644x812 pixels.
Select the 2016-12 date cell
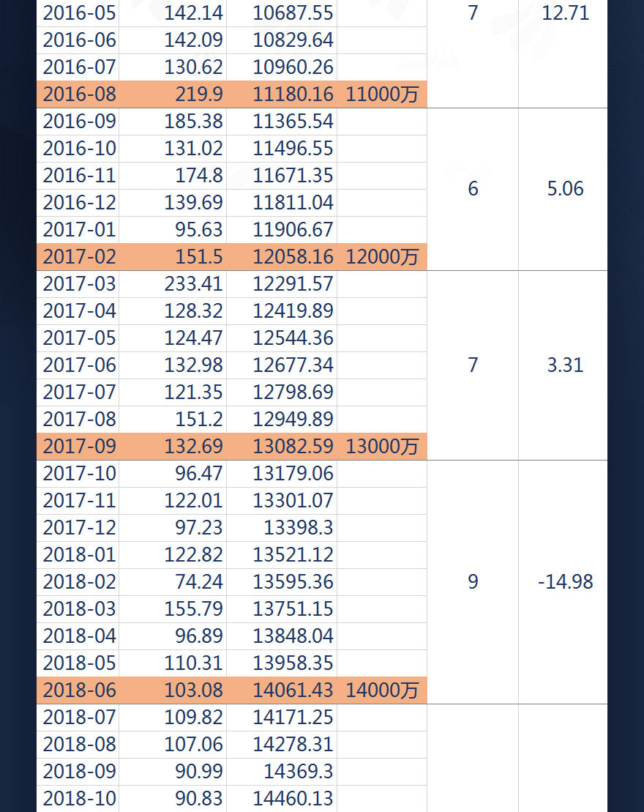79,203
